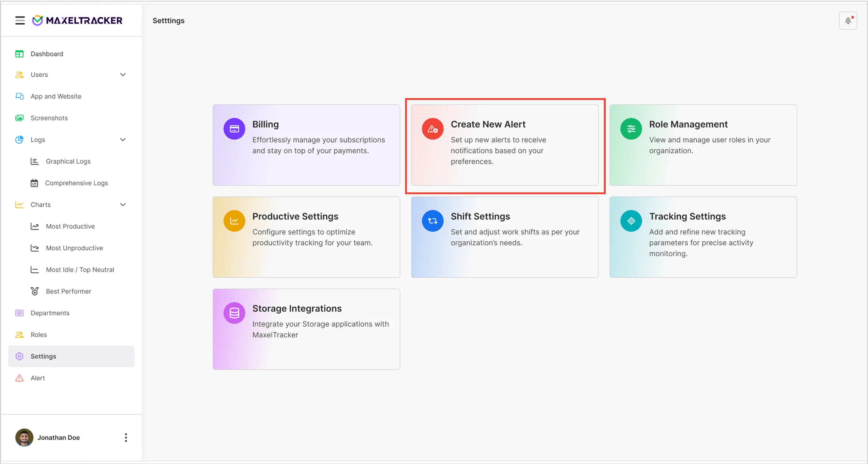The image size is (868, 464).
Task: Click the Jonathan Doe user name
Action: coord(58,437)
